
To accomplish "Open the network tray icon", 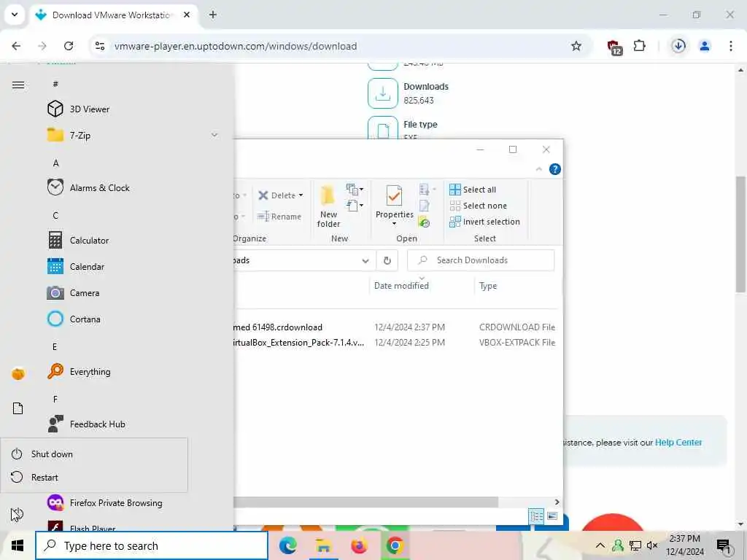I will point(635,545).
